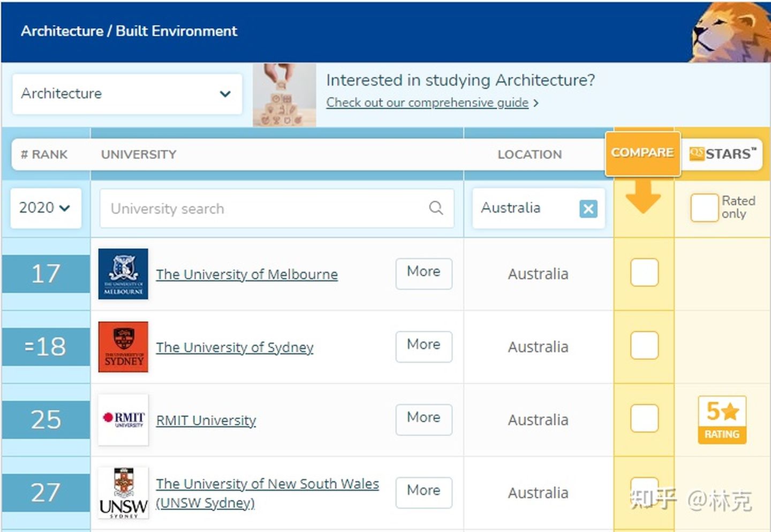Click 'Interested in studying Architecture?' text
Screen dimensions: 771x532
pyautogui.click(x=460, y=80)
